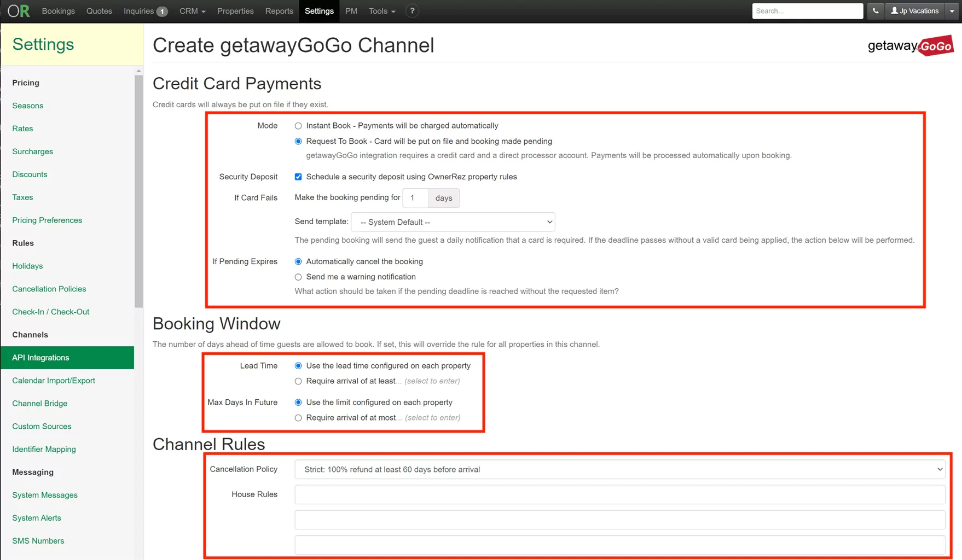The image size is (962, 560).
Task: Open the Reports tab
Action: point(279,11)
